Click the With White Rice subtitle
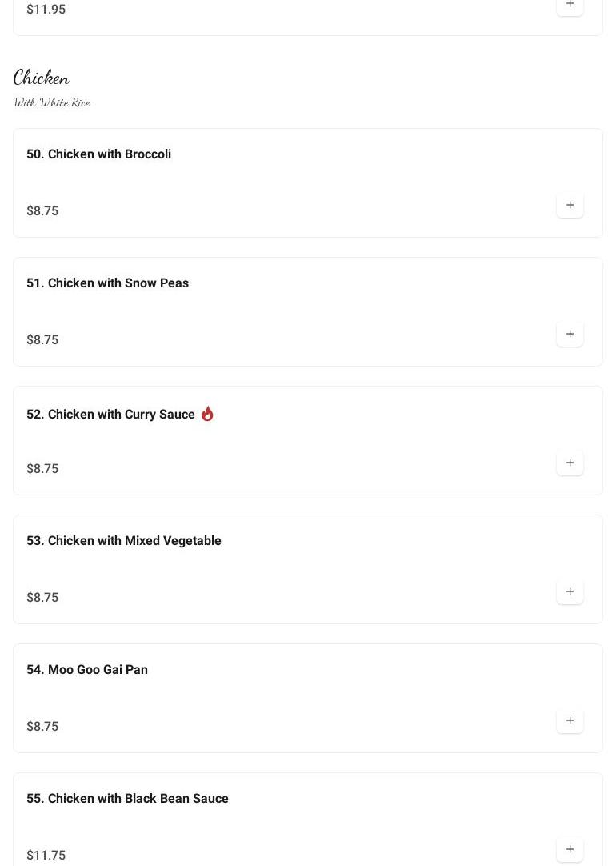This screenshot has width=616, height=866. [x=52, y=102]
